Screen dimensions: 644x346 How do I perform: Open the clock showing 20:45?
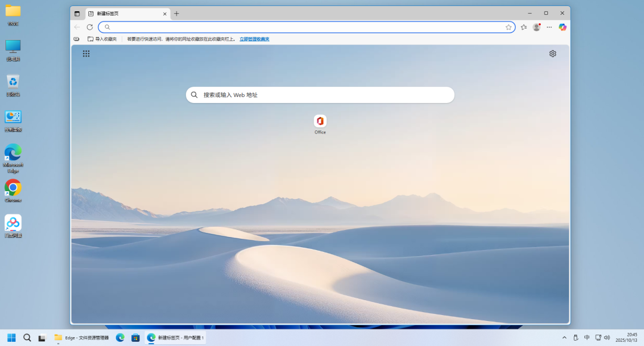click(626, 338)
